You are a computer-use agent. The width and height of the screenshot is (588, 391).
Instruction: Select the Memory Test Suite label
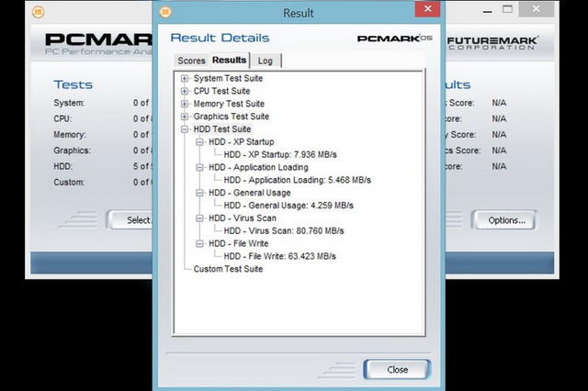[229, 104]
